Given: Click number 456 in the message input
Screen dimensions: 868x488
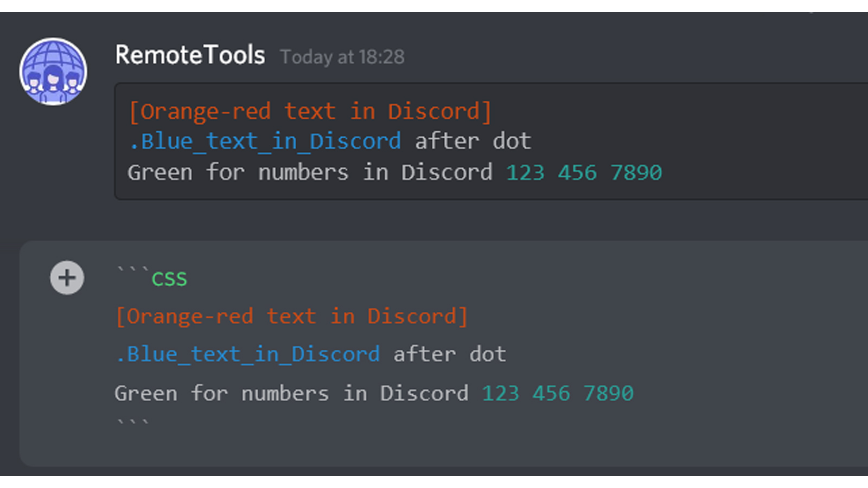Looking at the screenshot, I should [551, 394].
